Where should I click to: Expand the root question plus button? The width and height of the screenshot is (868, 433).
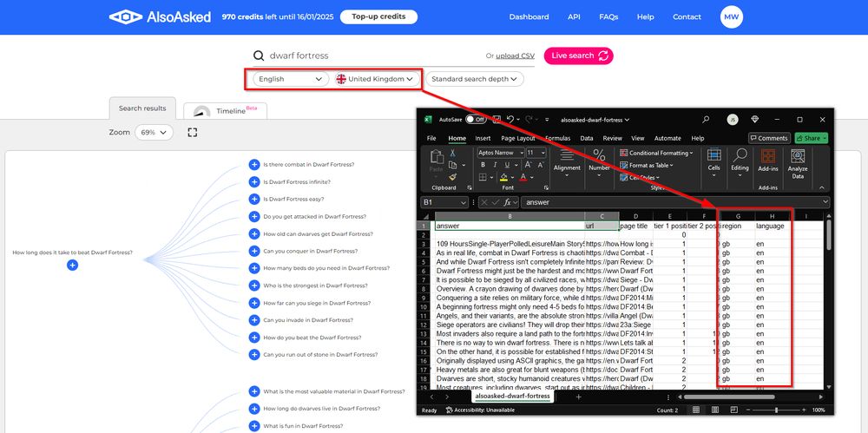(73, 266)
